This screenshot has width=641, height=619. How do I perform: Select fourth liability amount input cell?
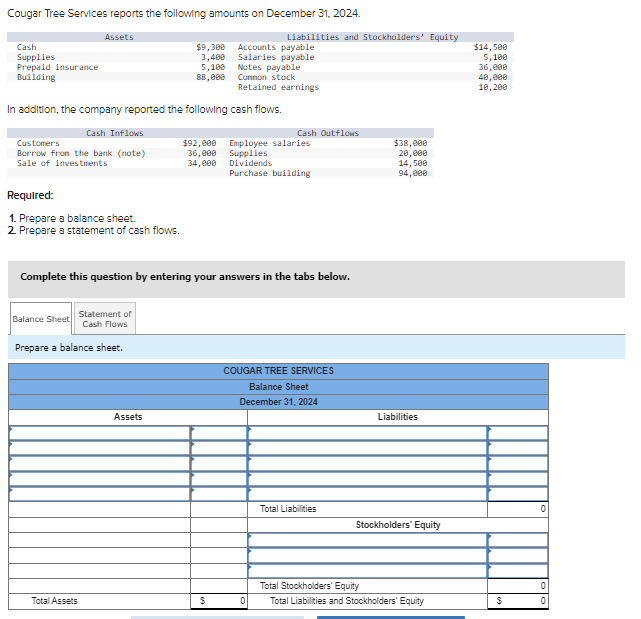[518, 479]
